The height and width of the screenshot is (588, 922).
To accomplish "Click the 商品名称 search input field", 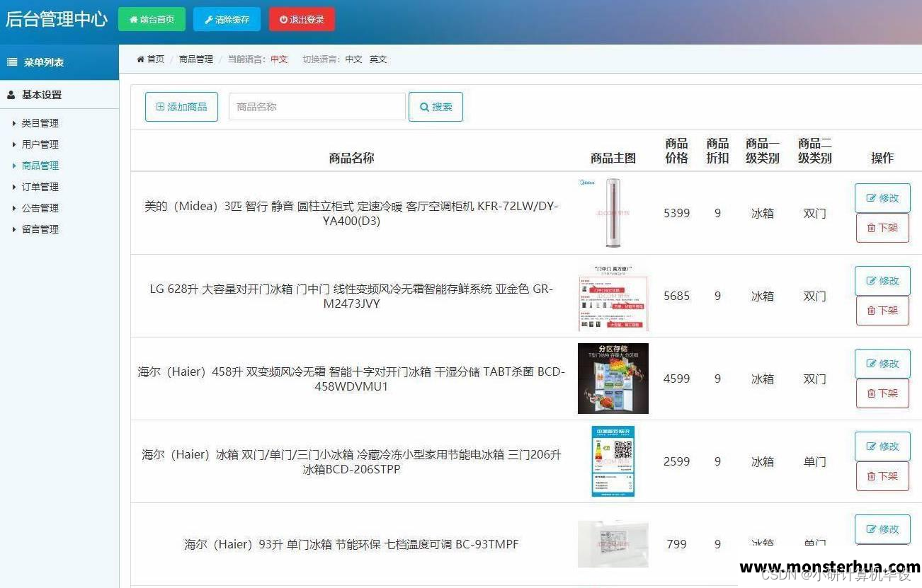I will pos(317,106).
